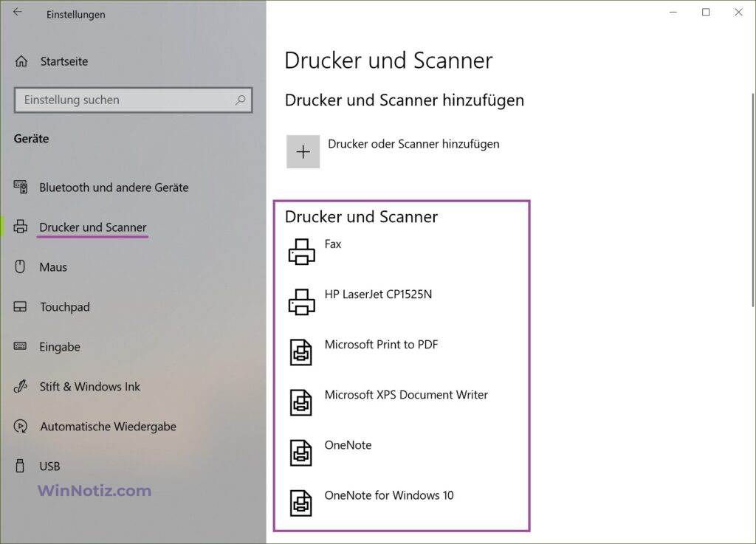Click the Microsoft Print to PDF icon
Image resolution: width=756 pixels, height=544 pixels.
(x=301, y=352)
